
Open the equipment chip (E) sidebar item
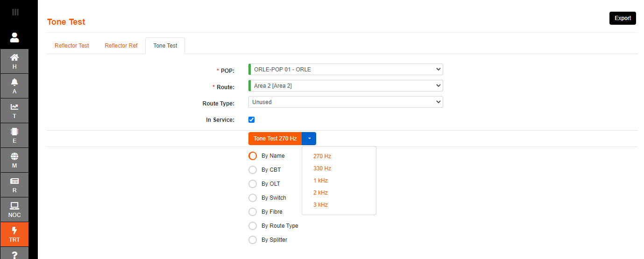click(14, 135)
